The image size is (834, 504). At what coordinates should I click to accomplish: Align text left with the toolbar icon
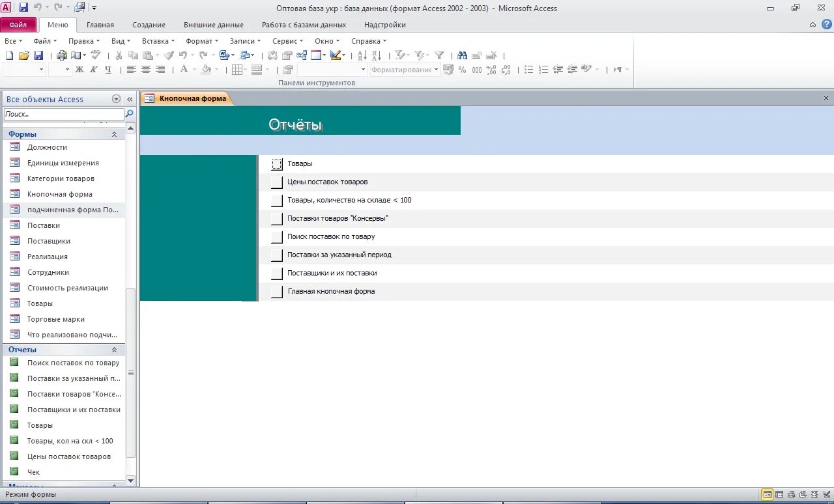(x=132, y=70)
